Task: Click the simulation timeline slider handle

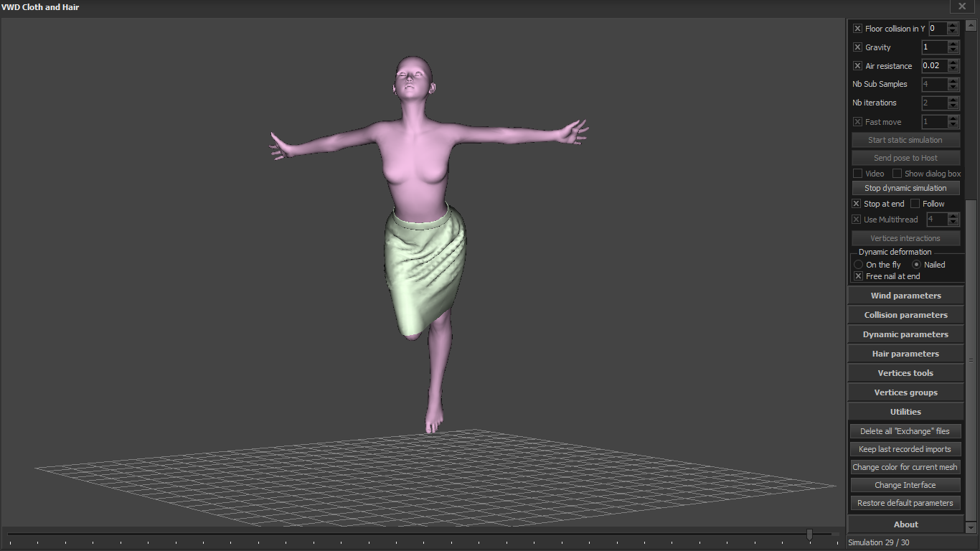Action: coord(809,534)
